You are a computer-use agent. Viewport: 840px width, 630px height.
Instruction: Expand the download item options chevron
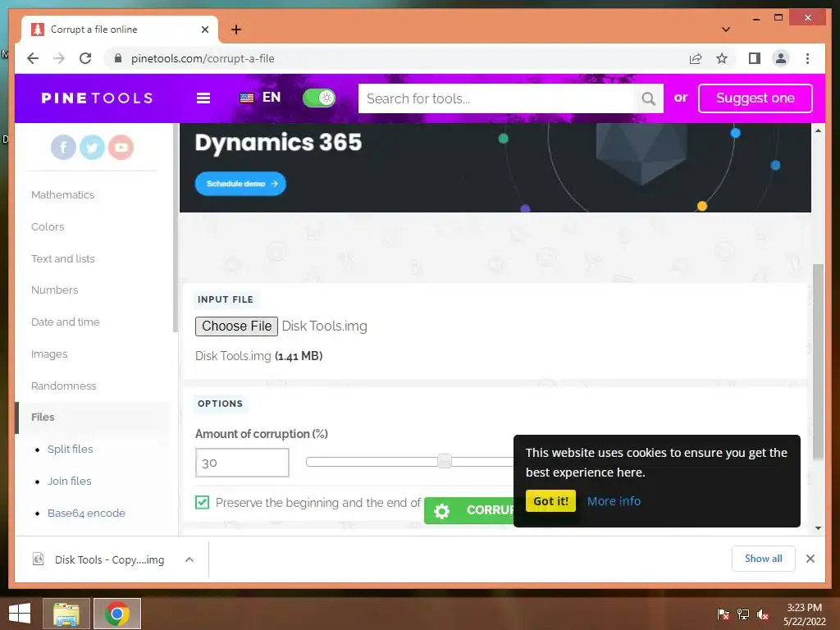[189, 559]
